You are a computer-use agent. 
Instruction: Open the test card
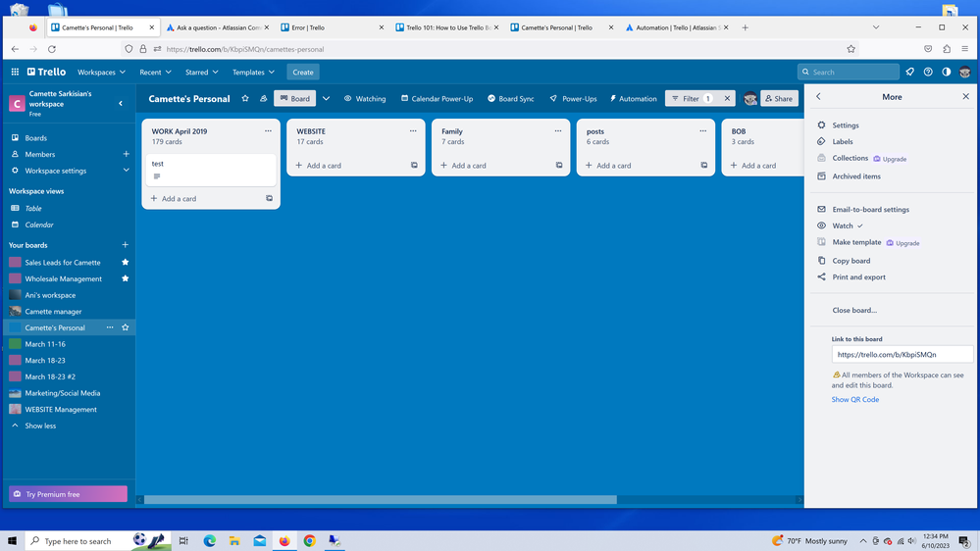coord(211,170)
